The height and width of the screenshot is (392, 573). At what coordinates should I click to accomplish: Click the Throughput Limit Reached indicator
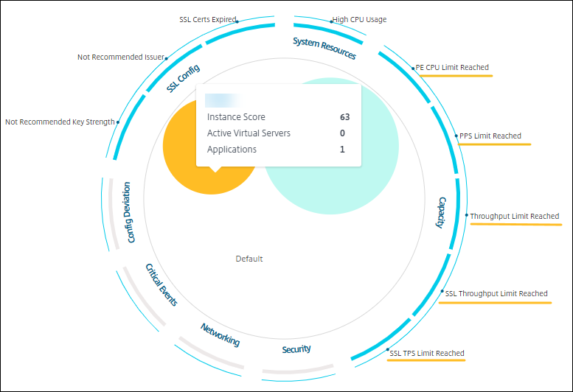pyautogui.click(x=515, y=216)
